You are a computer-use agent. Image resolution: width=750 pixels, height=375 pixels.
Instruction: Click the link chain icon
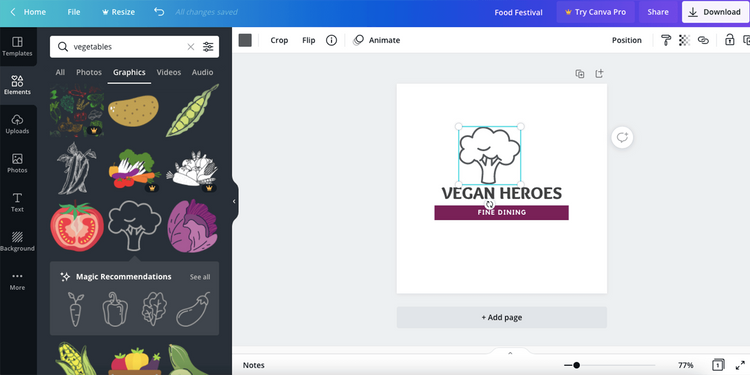pos(703,40)
